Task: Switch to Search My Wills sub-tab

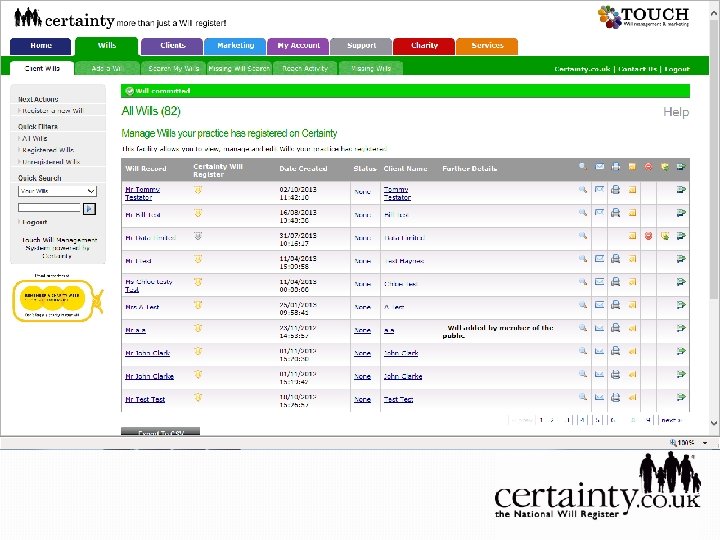Action: click(x=174, y=68)
